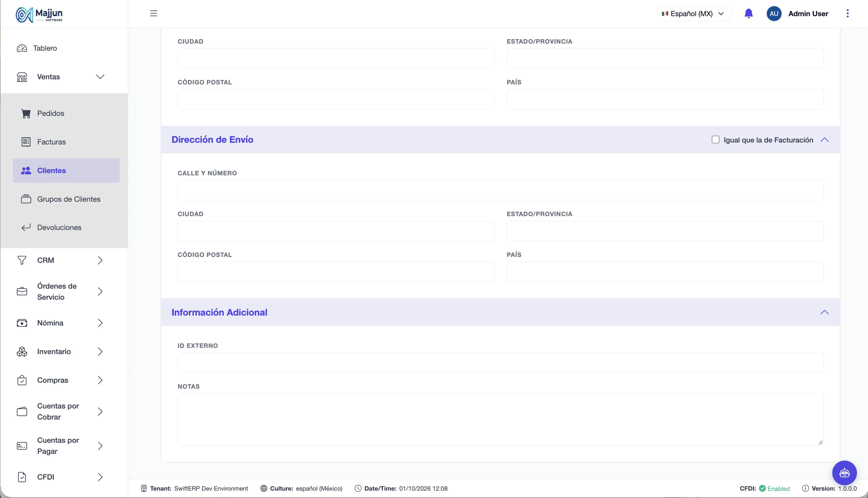Image resolution: width=868 pixels, height=498 pixels.
Task: Click the Admin User name
Action: click(x=808, y=14)
